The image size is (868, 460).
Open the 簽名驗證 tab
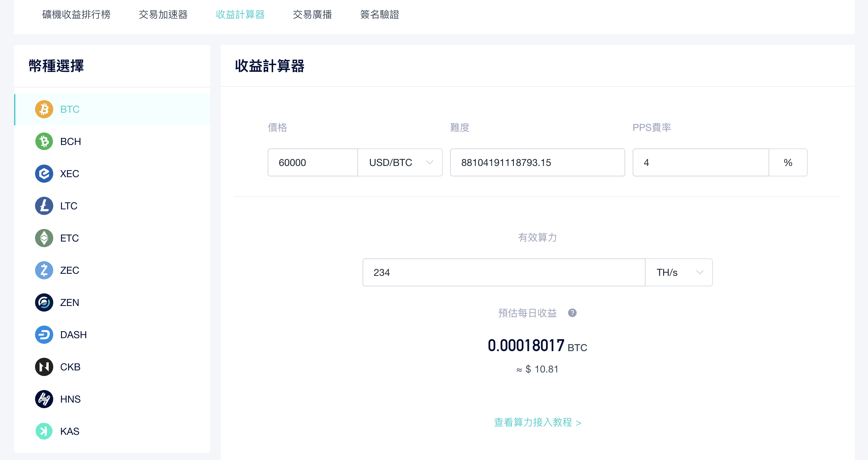click(x=380, y=14)
